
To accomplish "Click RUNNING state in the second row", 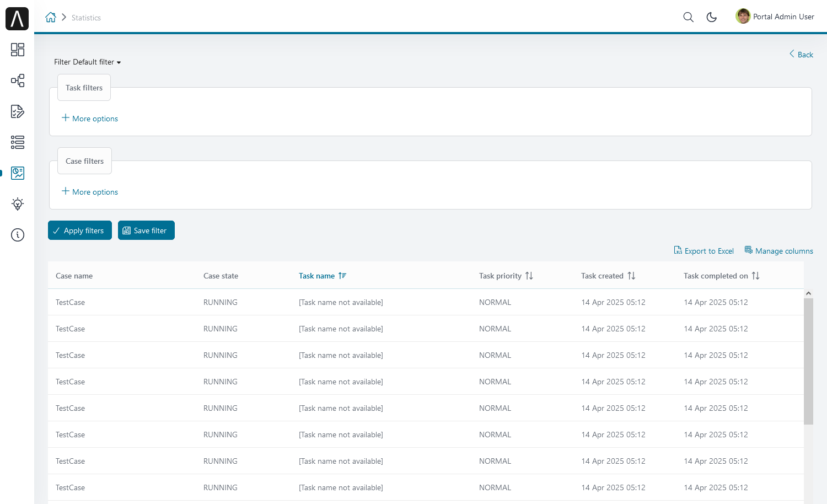I will [x=221, y=329].
